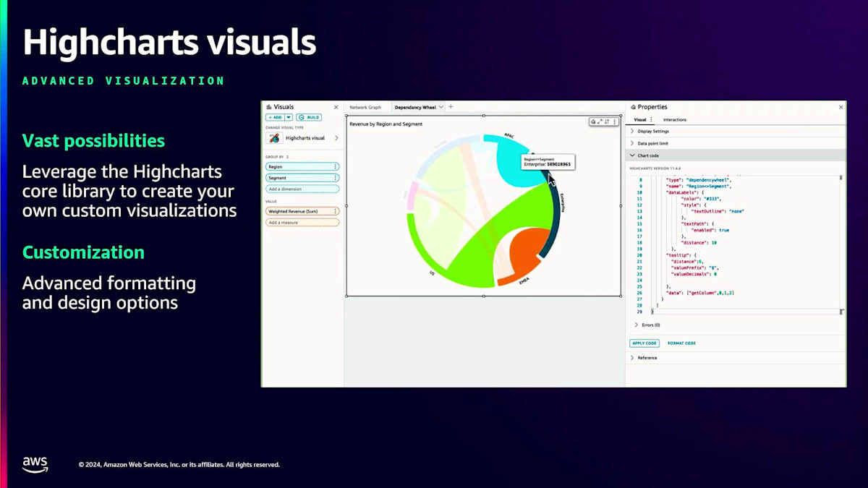
Task: Maximize the visual using expand icon
Action: [x=600, y=122]
